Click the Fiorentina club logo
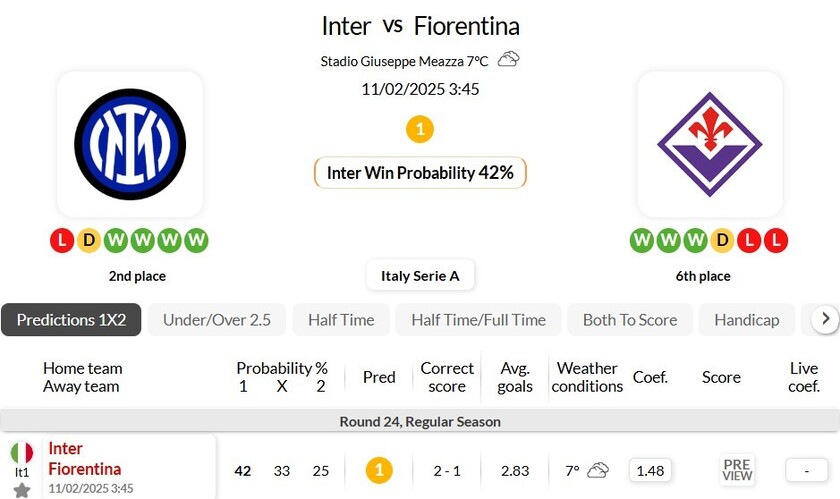This screenshot has height=499, width=840. (x=709, y=144)
